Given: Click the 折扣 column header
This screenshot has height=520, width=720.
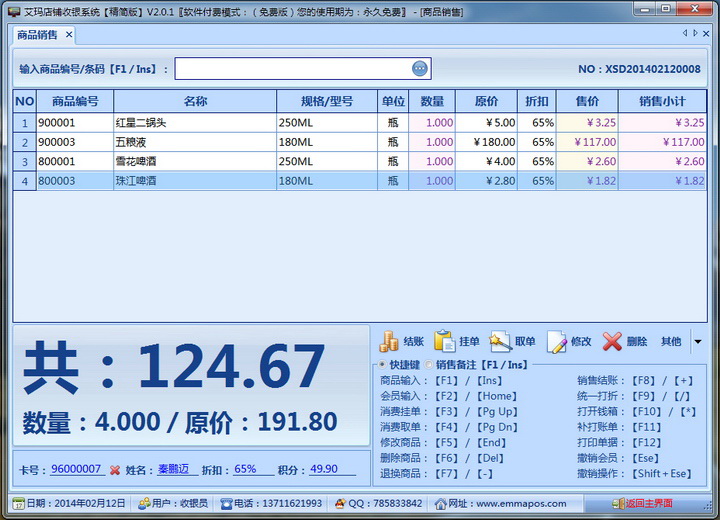Looking at the screenshot, I should pos(537,102).
